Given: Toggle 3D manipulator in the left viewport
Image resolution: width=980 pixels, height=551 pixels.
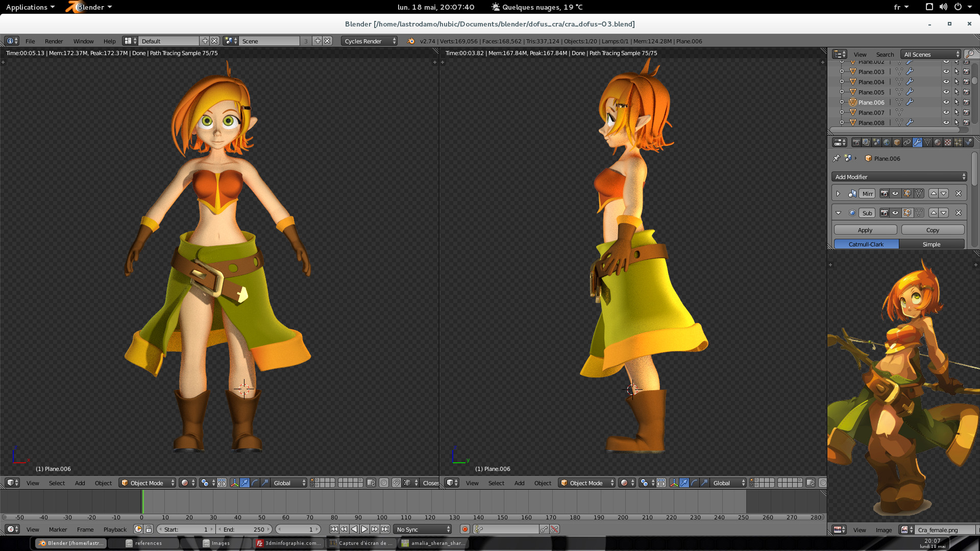Looking at the screenshot, I should pos(234,483).
